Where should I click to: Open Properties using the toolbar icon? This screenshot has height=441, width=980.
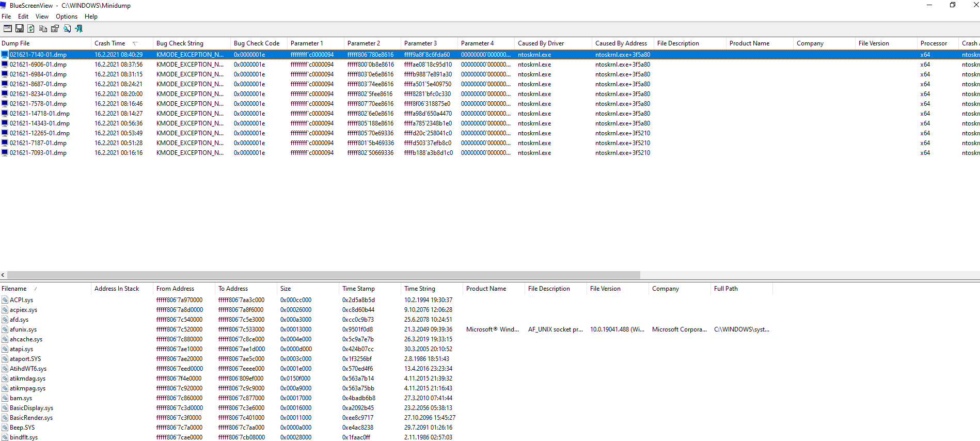click(55, 28)
